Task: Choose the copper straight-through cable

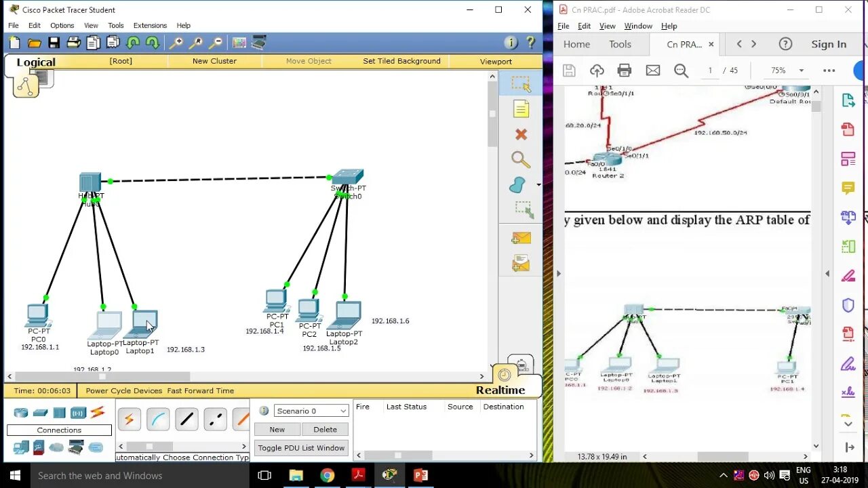Action: (x=186, y=420)
